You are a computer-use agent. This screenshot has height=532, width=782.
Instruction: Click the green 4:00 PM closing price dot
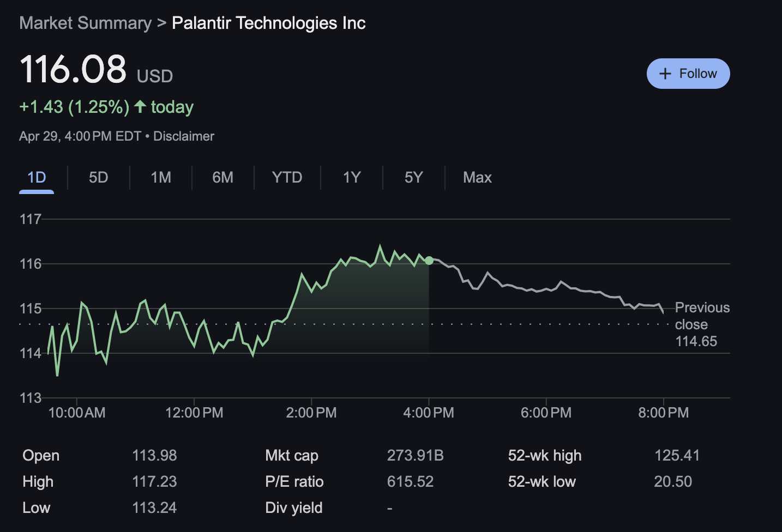click(429, 261)
